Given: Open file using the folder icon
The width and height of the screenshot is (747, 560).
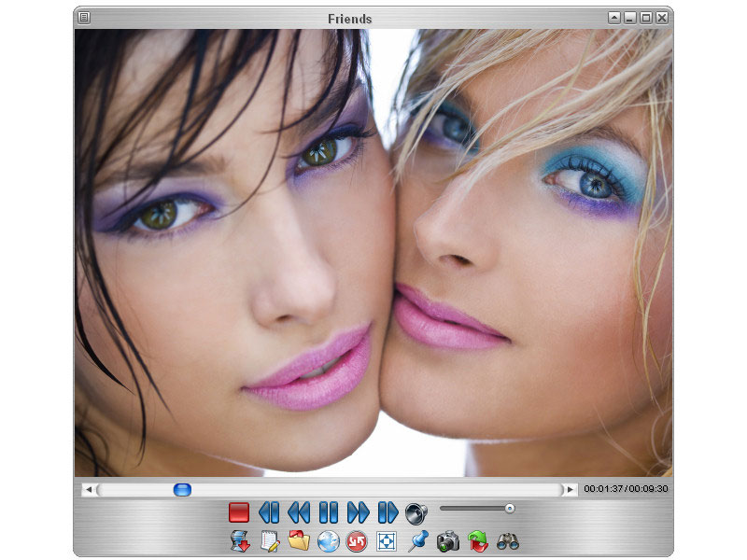Looking at the screenshot, I should pos(299,541).
